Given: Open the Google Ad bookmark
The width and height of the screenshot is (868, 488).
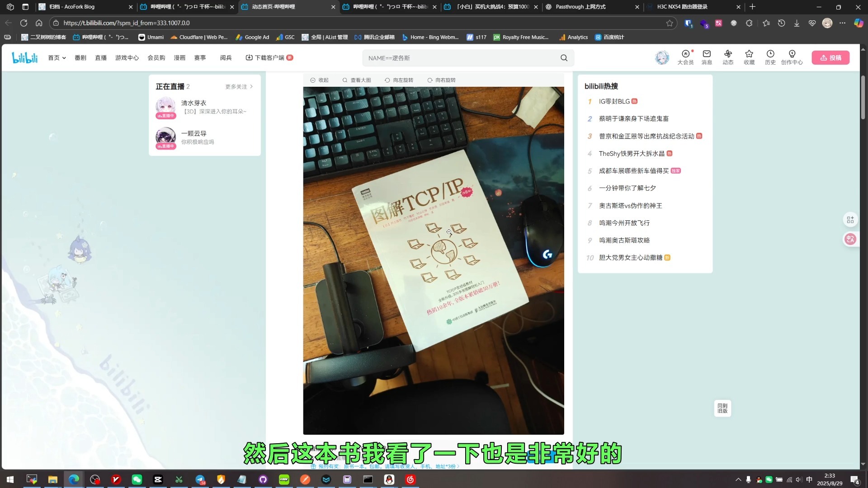Looking at the screenshot, I should click(x=252, y=38).
